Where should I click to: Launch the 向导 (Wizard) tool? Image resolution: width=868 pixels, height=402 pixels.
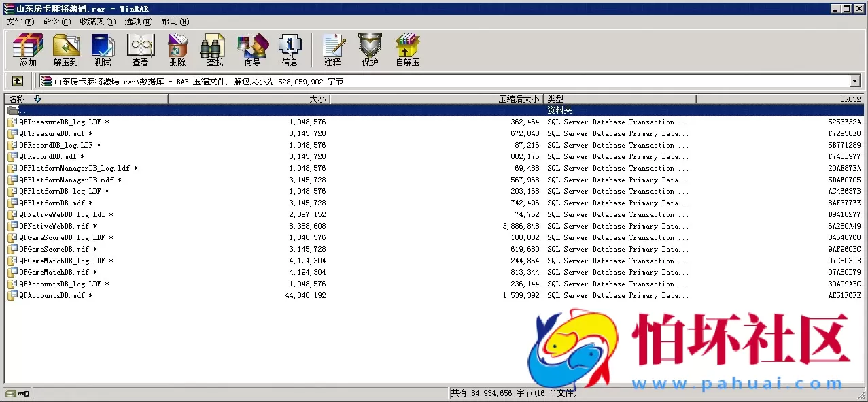252,50
